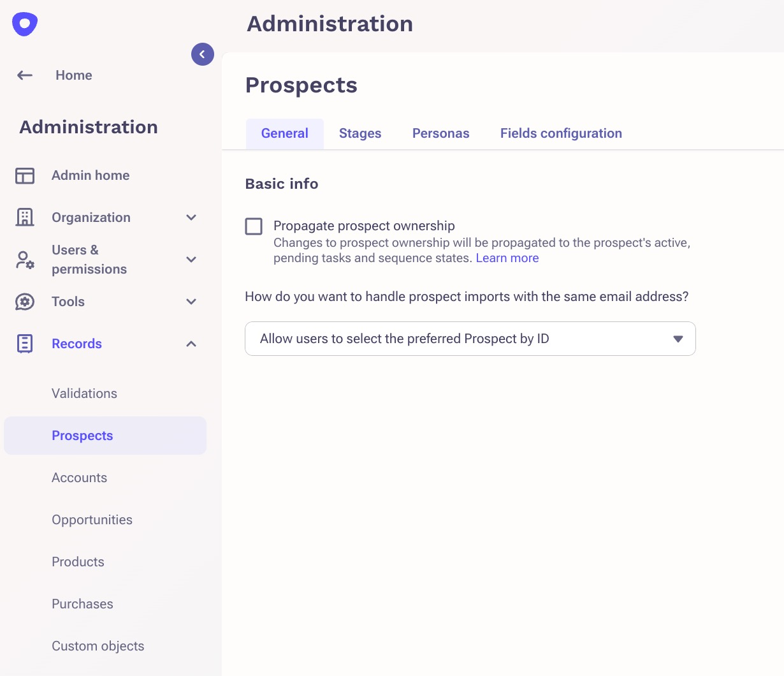
Task: Open Purchases under Records
Action: click(x=82, y=604)
